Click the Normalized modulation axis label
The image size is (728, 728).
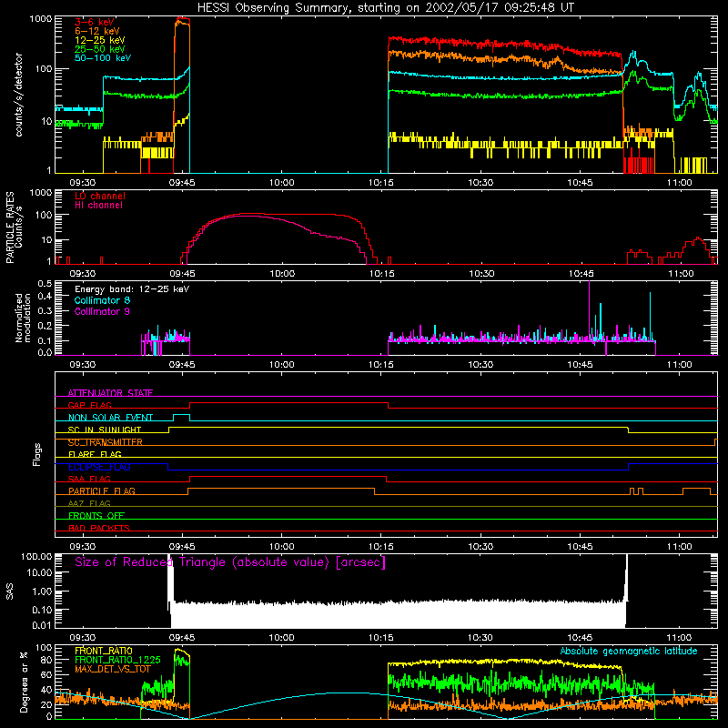coord(23,318)
